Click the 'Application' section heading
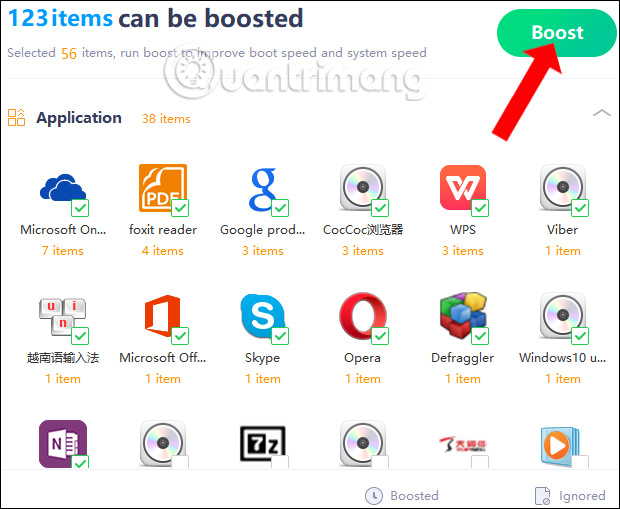This screenshot has height=509, width=620. pyautogui.click(x=79, y=117)
